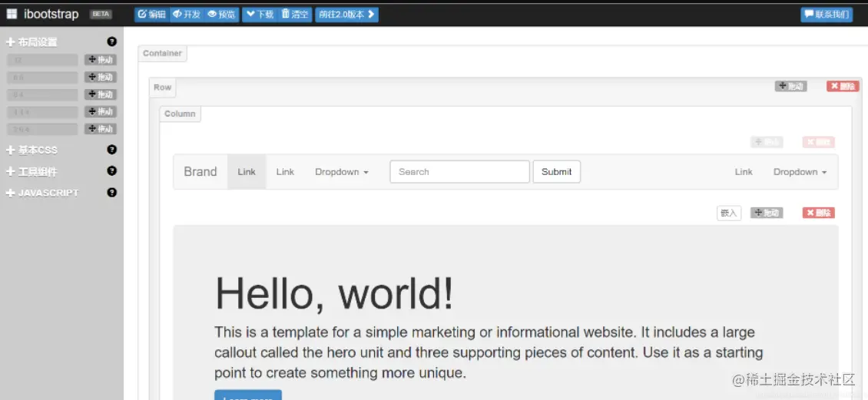Select the highlighted active Link in navbar

(247, 171)
